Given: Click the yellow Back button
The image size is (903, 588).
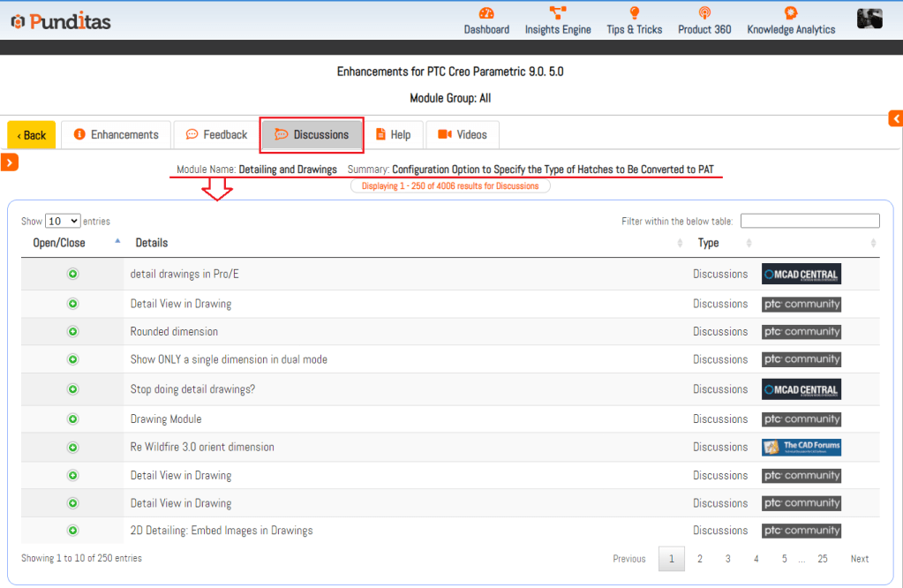Looking at the screenshot, I should pyautogui.click(x=32, y=135).
